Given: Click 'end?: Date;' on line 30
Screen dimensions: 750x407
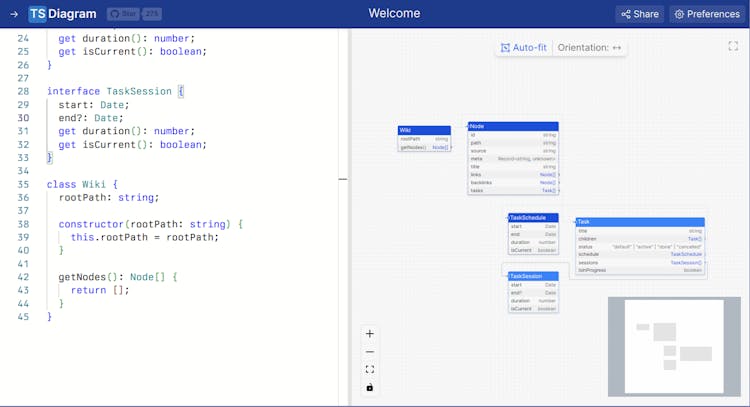Looking at the screenshot, I should click(x=91, y=118).
